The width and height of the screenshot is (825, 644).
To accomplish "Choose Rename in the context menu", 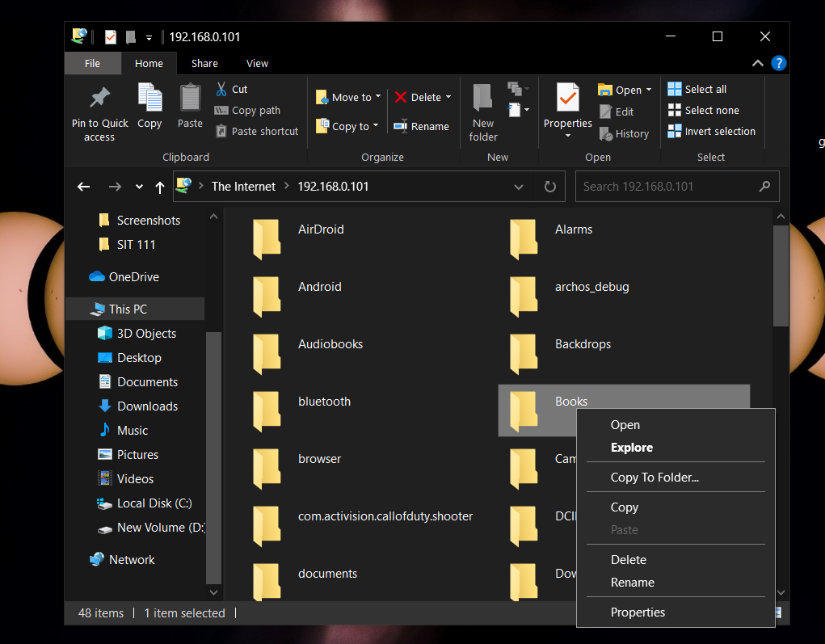I will point(676,583).
